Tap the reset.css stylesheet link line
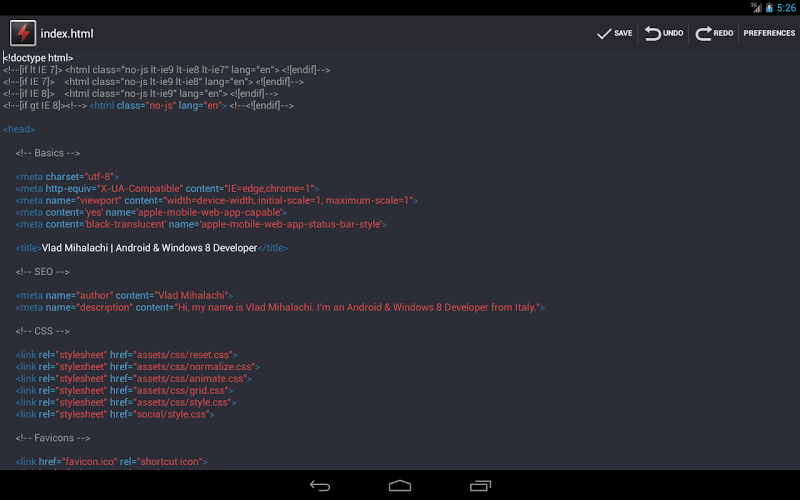The height and width of the screenshot is (500, 800). (127, 355)
